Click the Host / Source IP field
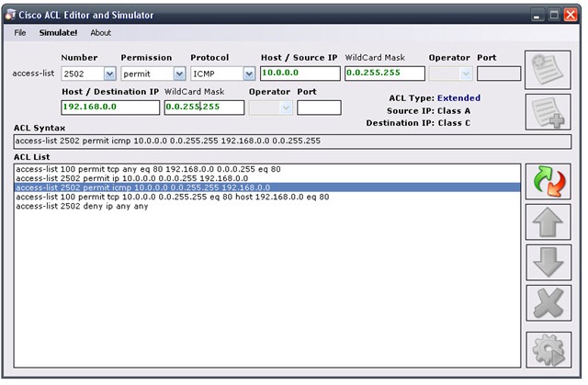 point(300,74)
